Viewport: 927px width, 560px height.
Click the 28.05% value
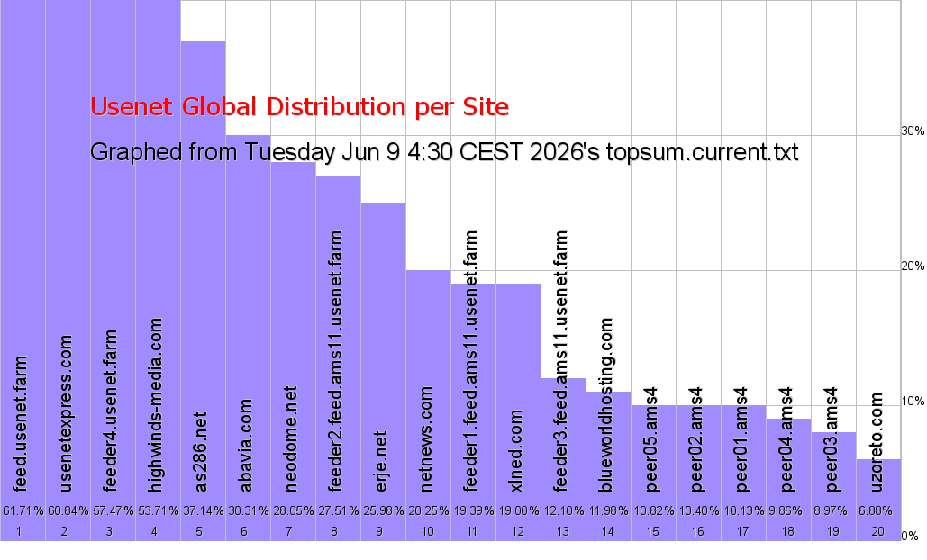tap(293, 510)
